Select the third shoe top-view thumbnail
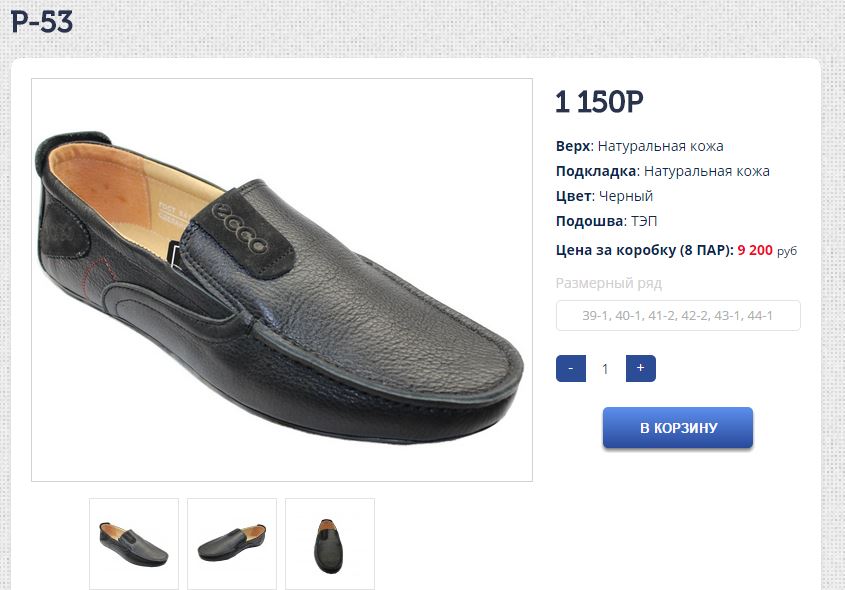 pyautogui.click(x=330, y=543)
